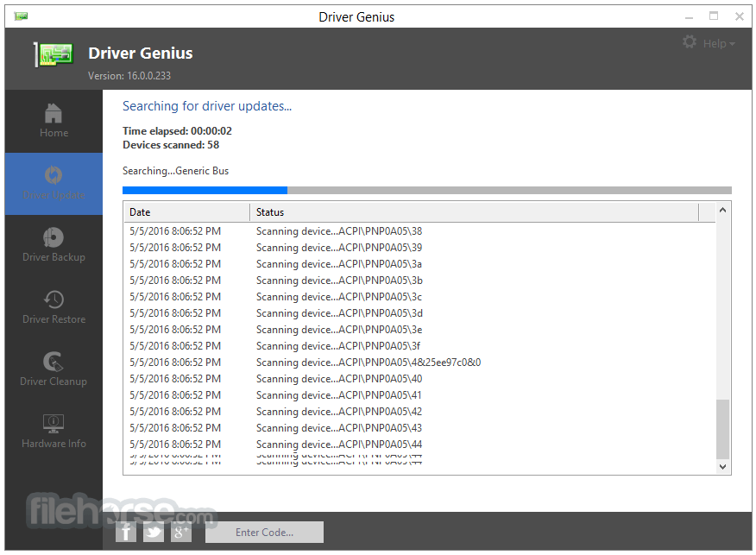Screen dimensions: 756x555
Task: Select log row ending PNP0A05\3f
Action: [419, 346]
